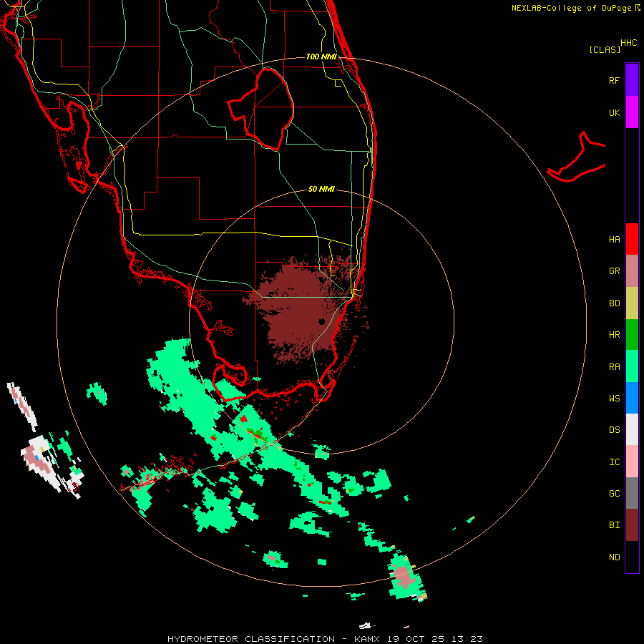Click the 19 OCT 25 date text
The image size is (644, 644).
tap(416, 639)
